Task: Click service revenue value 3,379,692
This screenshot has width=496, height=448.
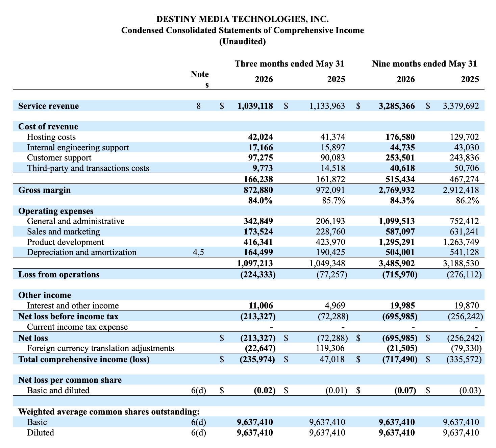Action: (x=461, y=106)
